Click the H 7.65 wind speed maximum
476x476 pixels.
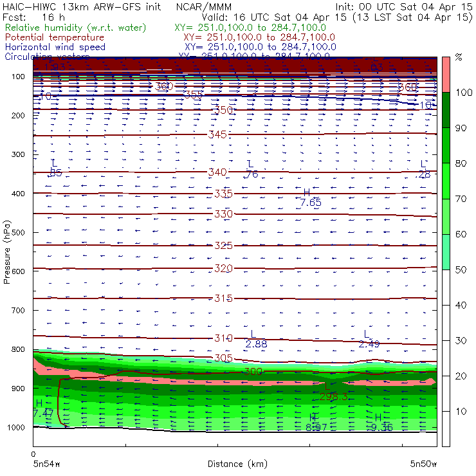click(x=310, y=197)
